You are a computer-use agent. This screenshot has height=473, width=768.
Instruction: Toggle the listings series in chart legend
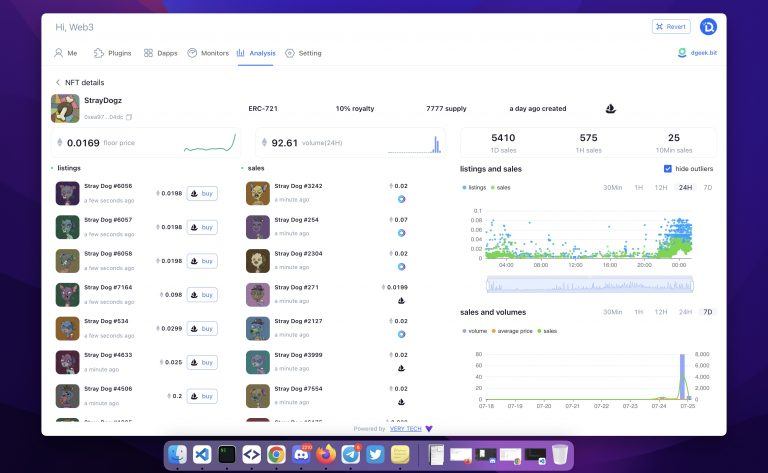[x=474, y=188]
